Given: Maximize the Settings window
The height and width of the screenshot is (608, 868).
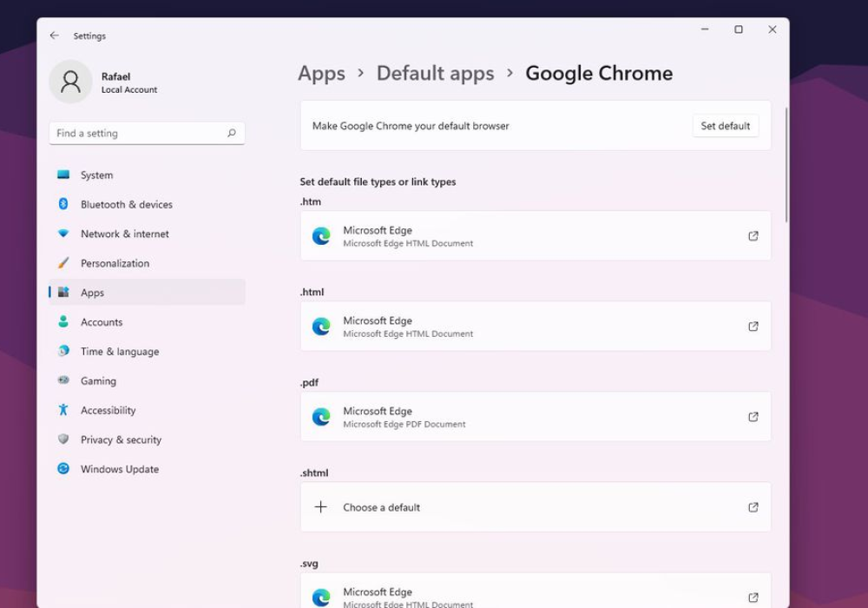Looking at the screenshot, I should [739, 30].
